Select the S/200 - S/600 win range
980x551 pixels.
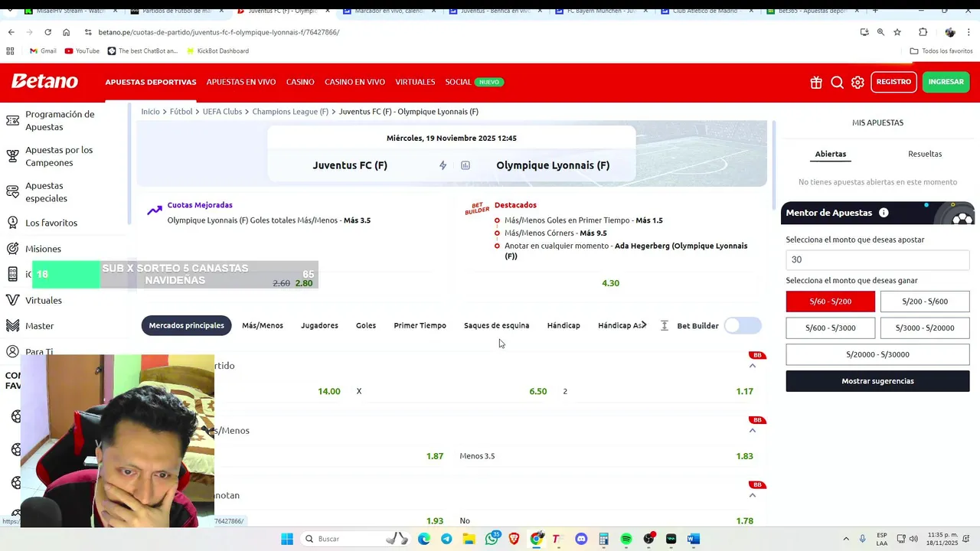(x=925, y=302)
